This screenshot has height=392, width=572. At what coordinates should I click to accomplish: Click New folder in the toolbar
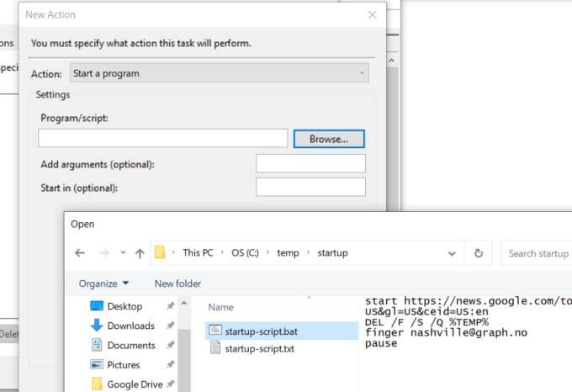coord(177,283)
